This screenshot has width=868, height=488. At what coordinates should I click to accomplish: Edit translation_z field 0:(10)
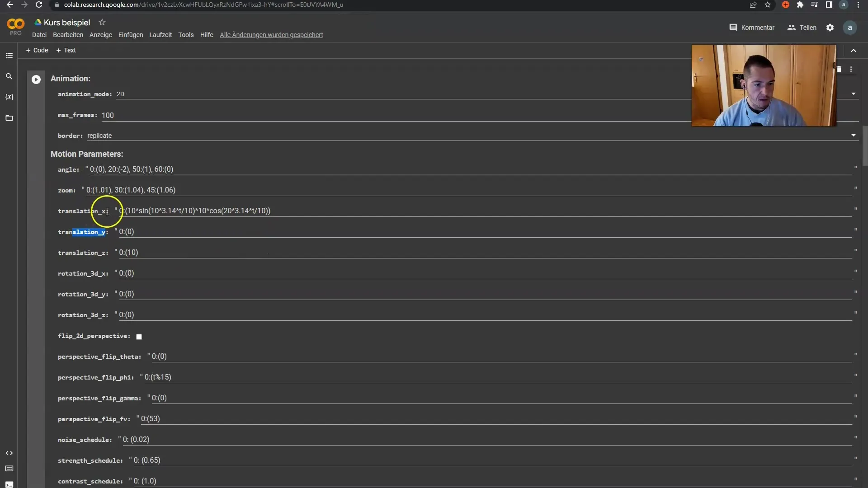tap(485, 253)
